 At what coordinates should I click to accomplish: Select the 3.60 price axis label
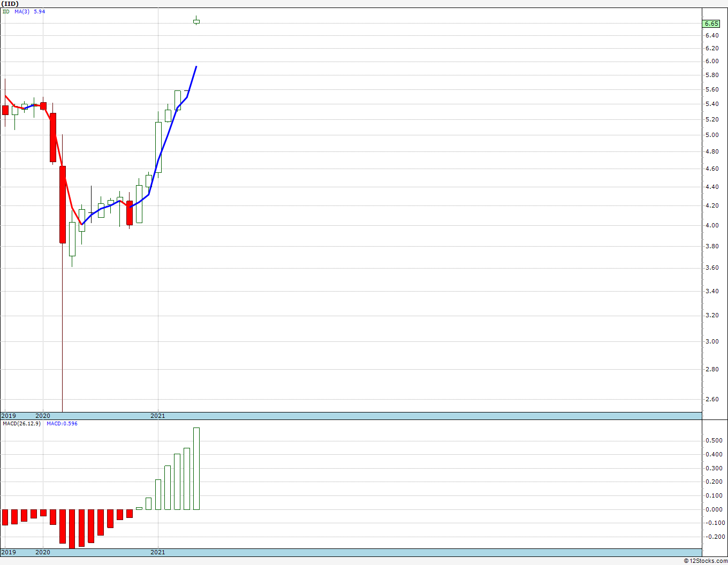coord(712,268)
